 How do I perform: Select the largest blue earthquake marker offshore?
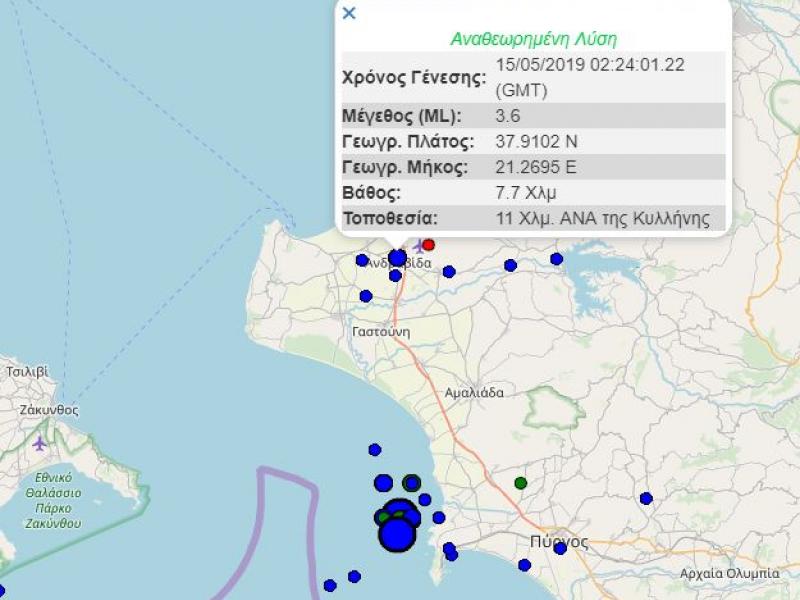[x=397, y=536]
